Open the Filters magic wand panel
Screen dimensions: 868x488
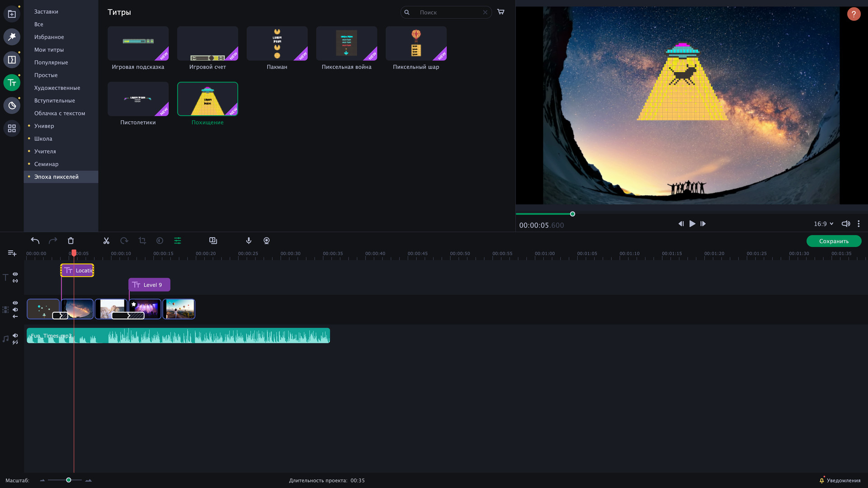12,37
